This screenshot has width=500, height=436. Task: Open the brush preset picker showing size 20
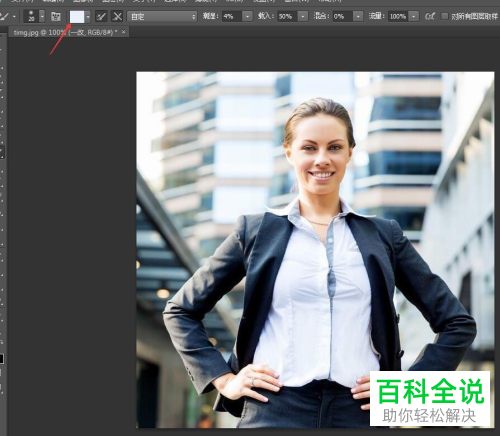[x=31, y=16]
